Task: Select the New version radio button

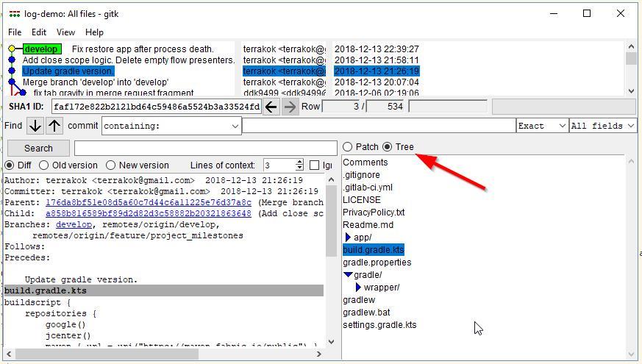Action: tap(110, 165)
